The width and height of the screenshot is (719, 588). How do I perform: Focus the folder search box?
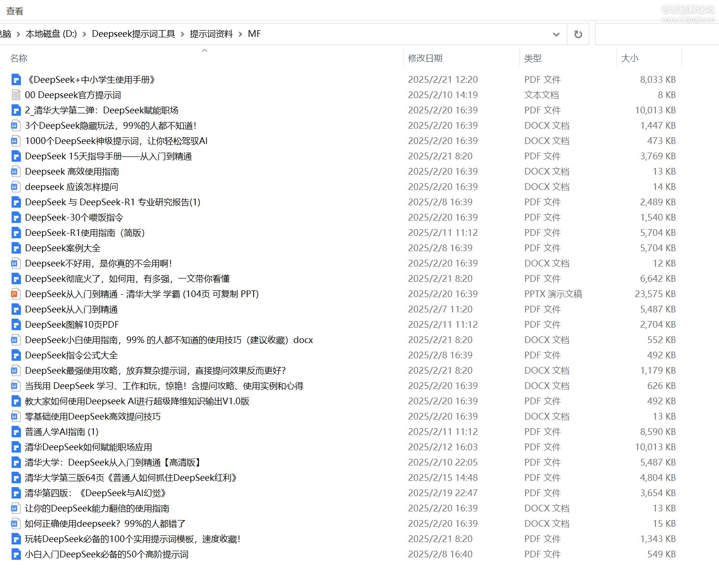657,34
